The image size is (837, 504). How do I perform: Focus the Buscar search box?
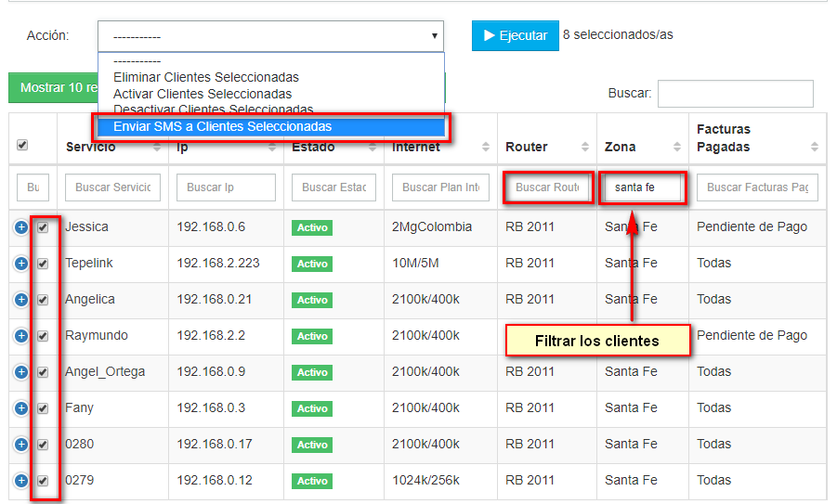[x=735, y=93]
